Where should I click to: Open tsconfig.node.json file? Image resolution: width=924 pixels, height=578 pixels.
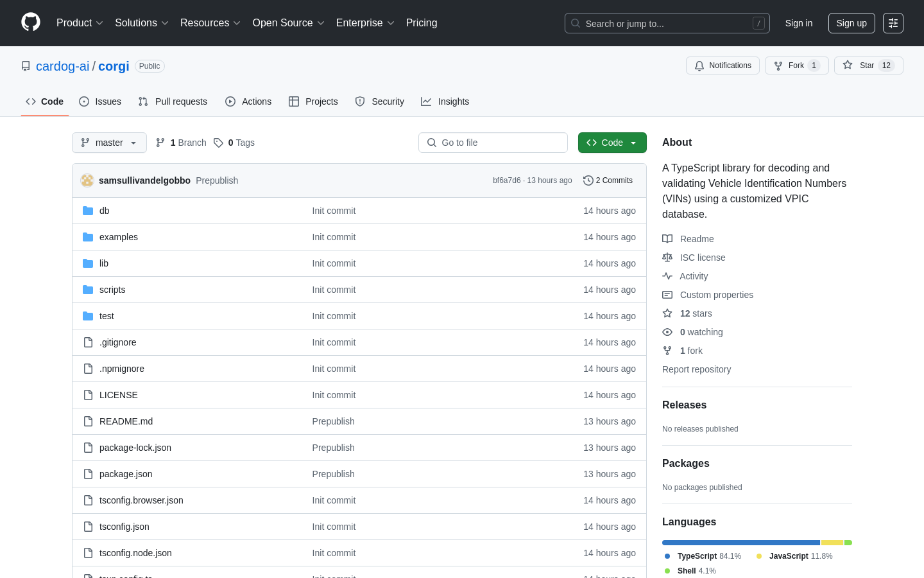tap(135, 553)
